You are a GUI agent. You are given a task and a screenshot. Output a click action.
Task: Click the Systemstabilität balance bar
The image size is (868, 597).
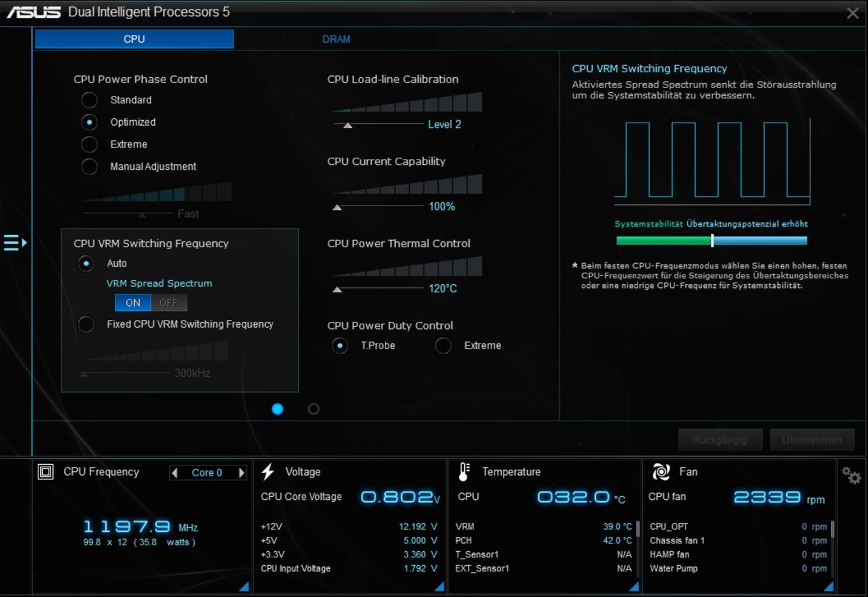[x=712, y=241]
